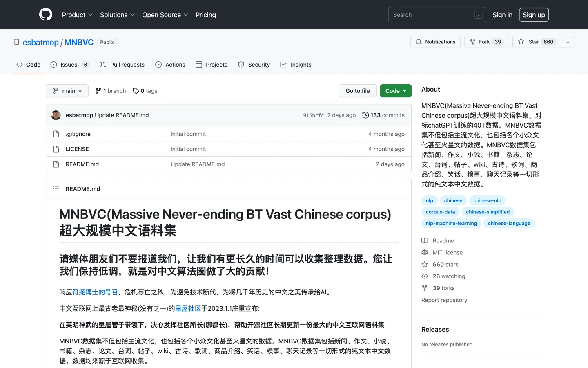View the 133 commits history
The height and width of the screenshot is (368, 588).
pos(383,115)
